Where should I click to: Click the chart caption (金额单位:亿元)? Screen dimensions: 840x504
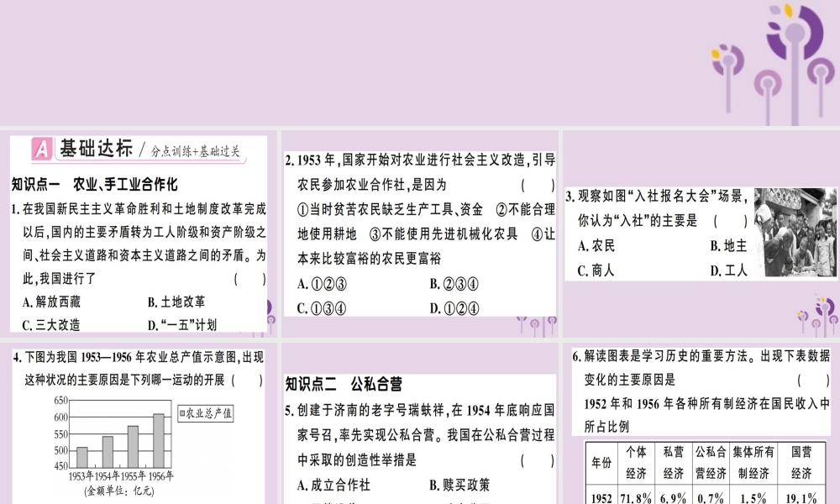coord(119,491)
